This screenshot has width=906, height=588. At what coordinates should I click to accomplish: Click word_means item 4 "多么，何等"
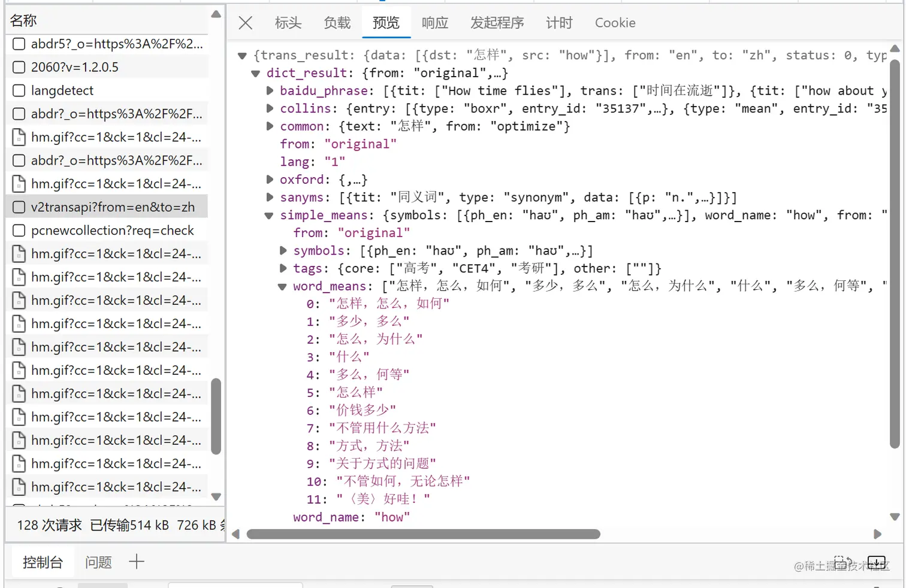point(358,375)
